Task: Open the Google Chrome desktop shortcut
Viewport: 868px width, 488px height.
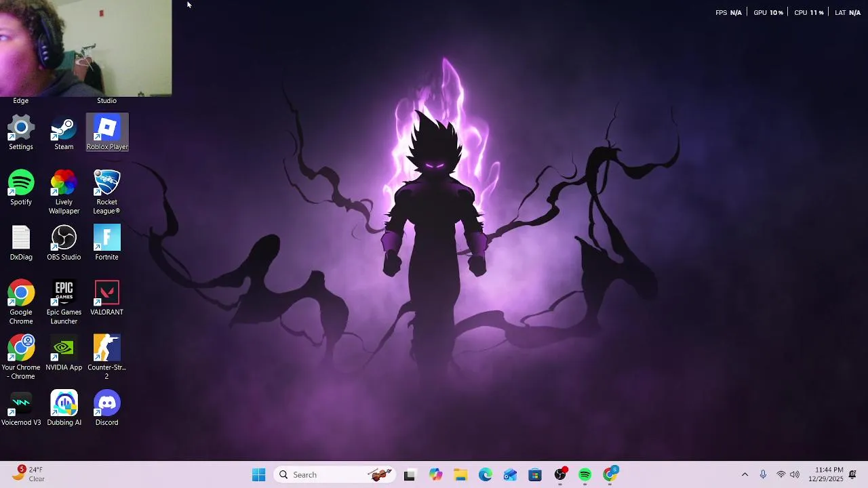Action: (x=21, y=303)
